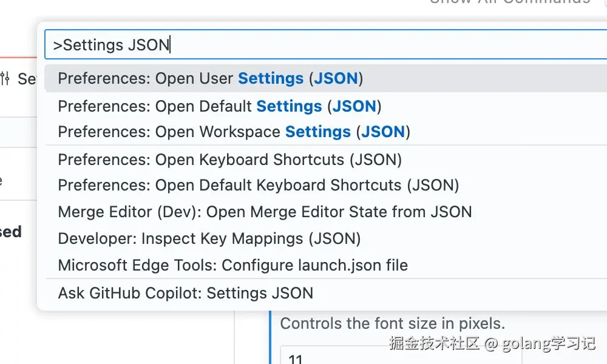Click the Settings tab sliders icon

tap(5, 78)
